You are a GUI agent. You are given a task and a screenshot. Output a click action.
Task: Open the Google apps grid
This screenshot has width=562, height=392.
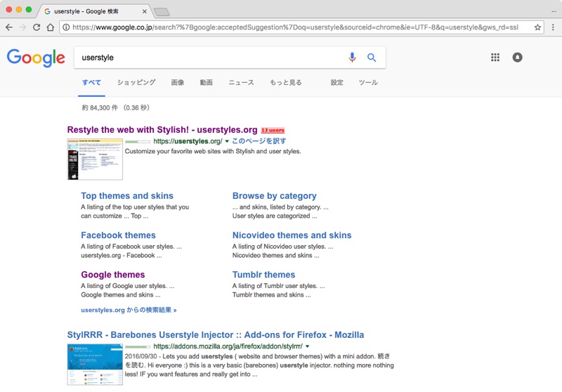pyautogui.click(x=495, y=58)
